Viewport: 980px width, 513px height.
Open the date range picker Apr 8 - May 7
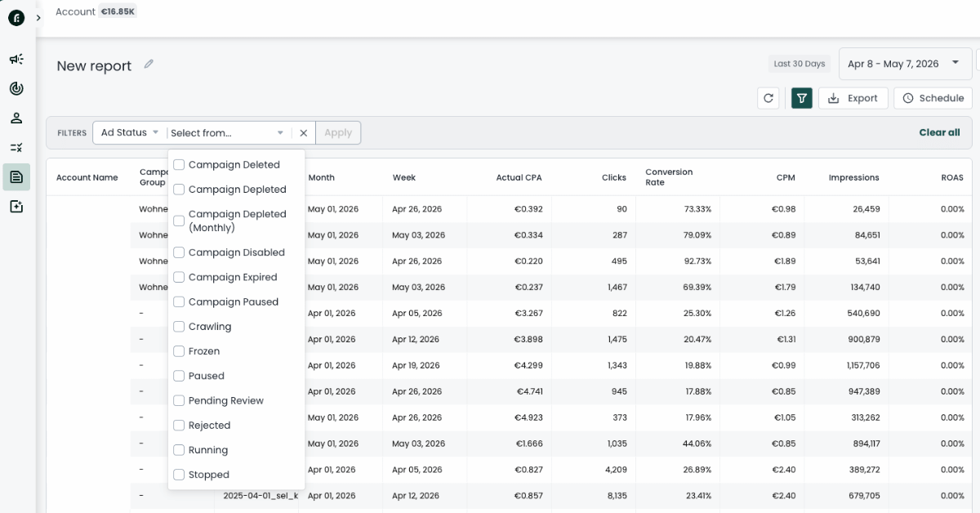coord(905,64)
